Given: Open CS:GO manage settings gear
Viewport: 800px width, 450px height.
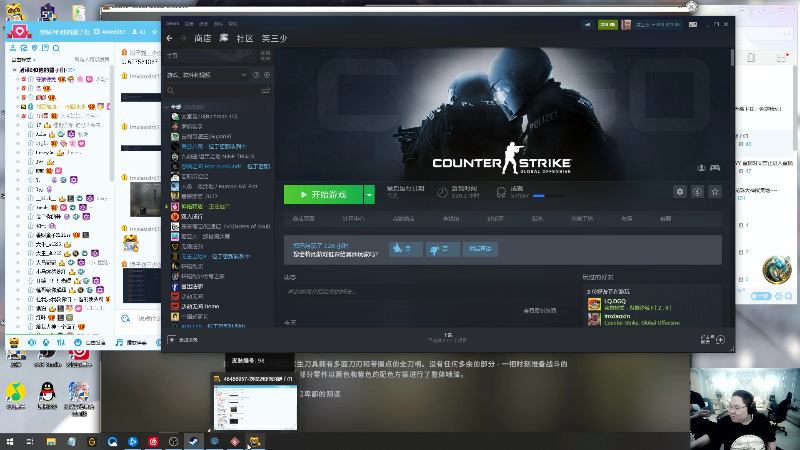Looking at the screenshot, I should [680, 192].
